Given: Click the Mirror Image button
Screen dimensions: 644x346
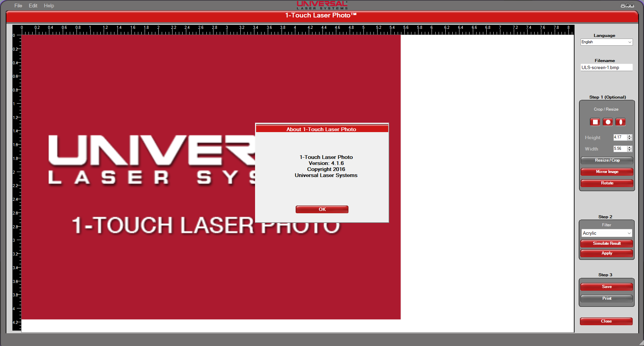Looking at the screenshot, I should (x=607, y=172).
